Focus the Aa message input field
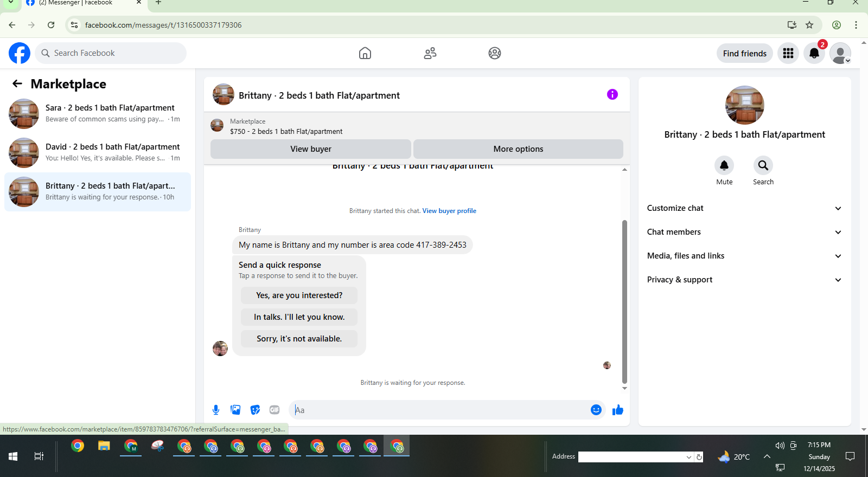The width and height of the screenshot is (868, 477). click(x=439, y=410)
